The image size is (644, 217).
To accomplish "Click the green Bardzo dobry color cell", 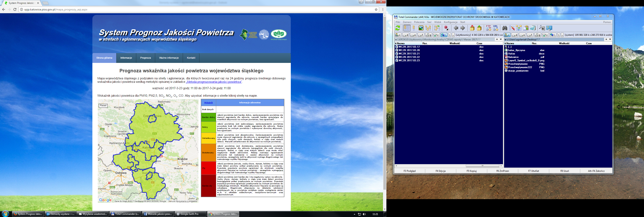I will 208,117.
